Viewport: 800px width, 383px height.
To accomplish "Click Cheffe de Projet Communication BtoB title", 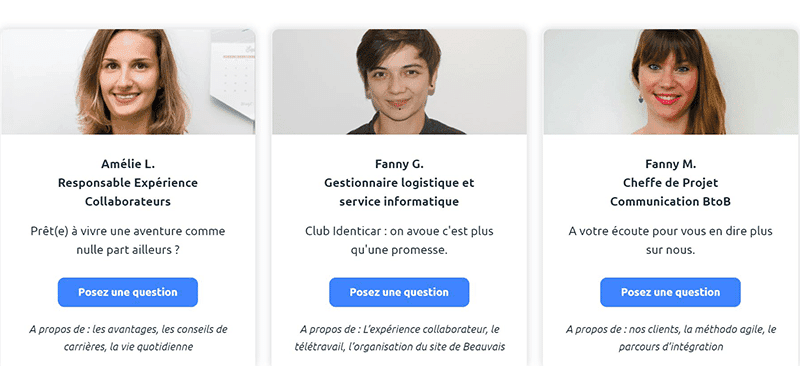I will click(x=670, y=192).
